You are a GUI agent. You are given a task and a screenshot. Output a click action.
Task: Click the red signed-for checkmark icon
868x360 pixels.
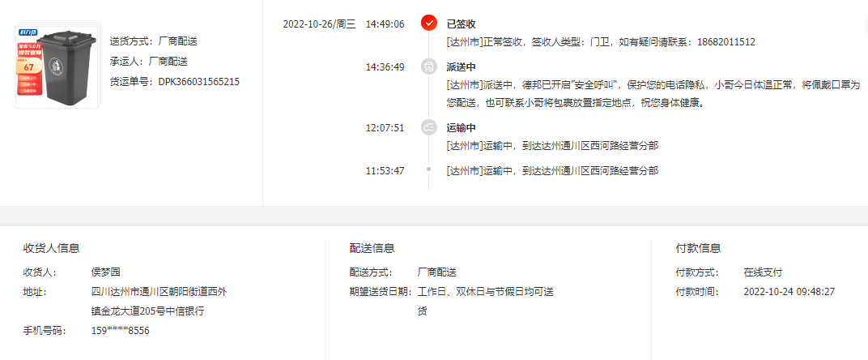pos(428,24)
